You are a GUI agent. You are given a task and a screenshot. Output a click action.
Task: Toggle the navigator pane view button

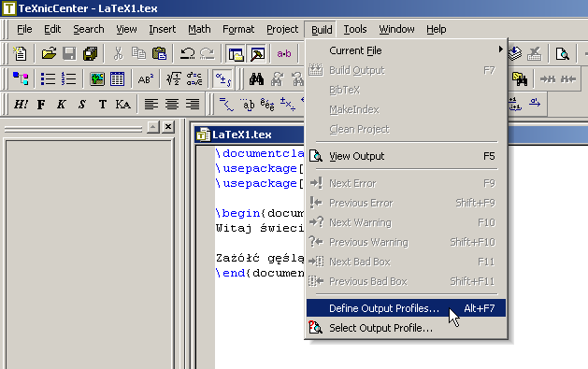[x=236, y=54]
